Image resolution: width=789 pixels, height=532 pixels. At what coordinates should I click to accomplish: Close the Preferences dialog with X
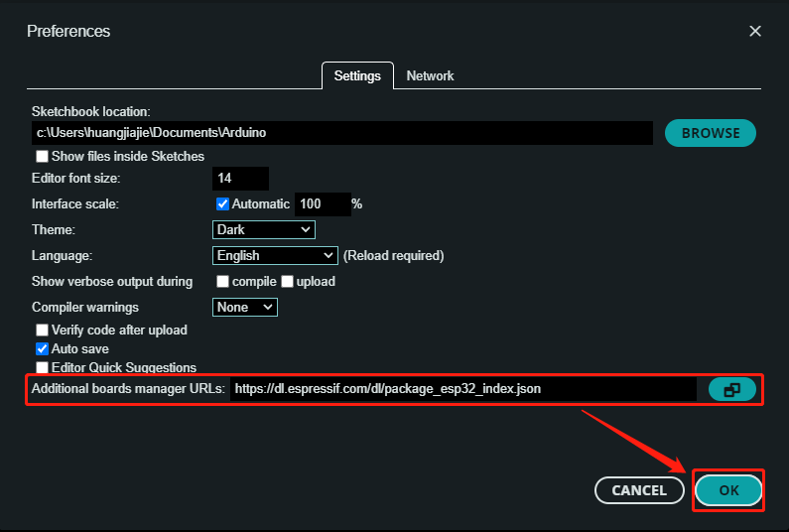[755, 31]
